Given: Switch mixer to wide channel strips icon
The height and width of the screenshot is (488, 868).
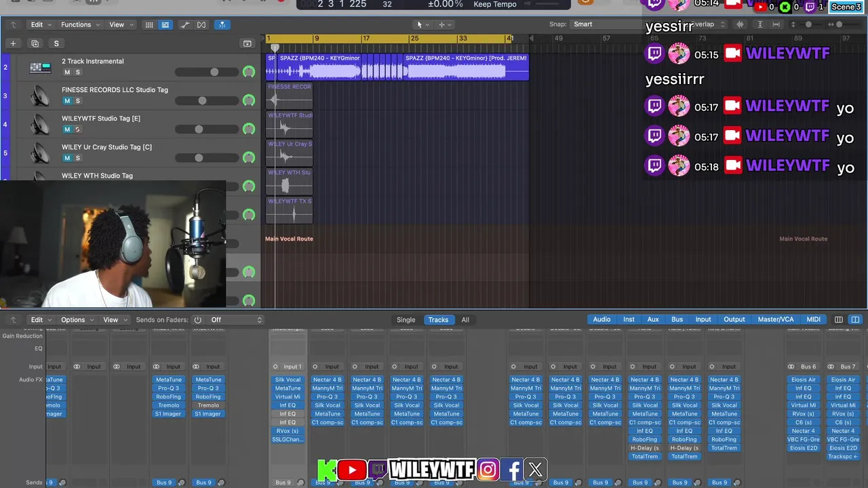Looking at the screenshot, I should coord(855,320).
